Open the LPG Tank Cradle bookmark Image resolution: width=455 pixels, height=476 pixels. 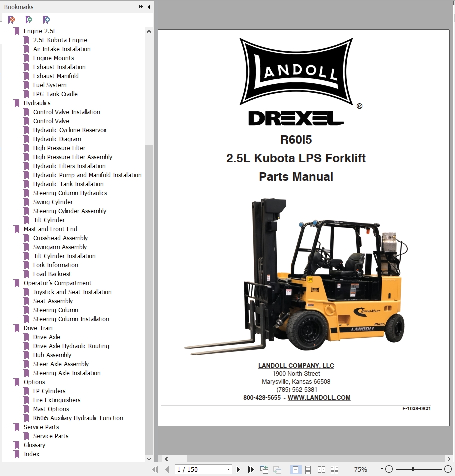pos(55,94)
